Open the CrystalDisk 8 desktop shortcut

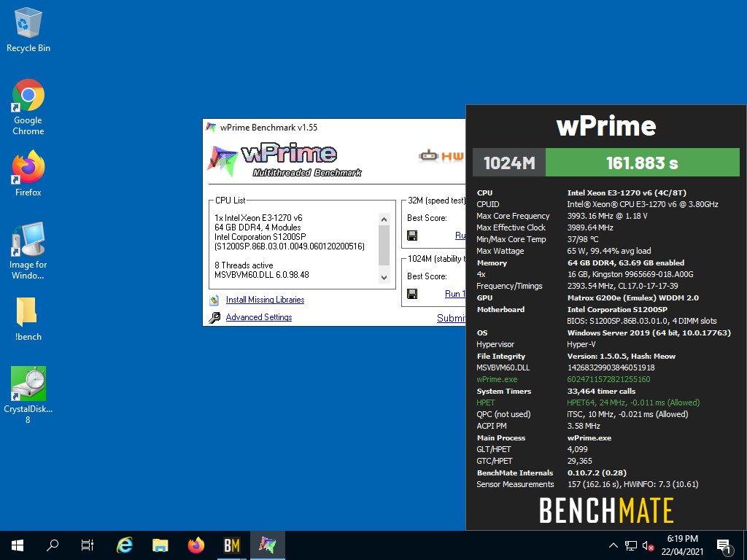pyautogui.click(x=28, y=395)
